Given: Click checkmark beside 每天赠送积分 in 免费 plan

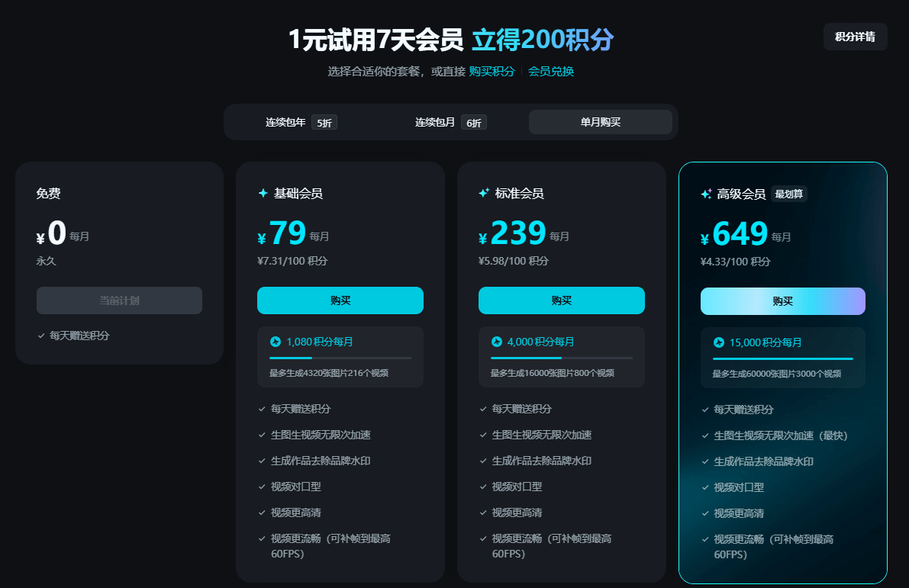Looking at the screenshot, I should (41, 336).
